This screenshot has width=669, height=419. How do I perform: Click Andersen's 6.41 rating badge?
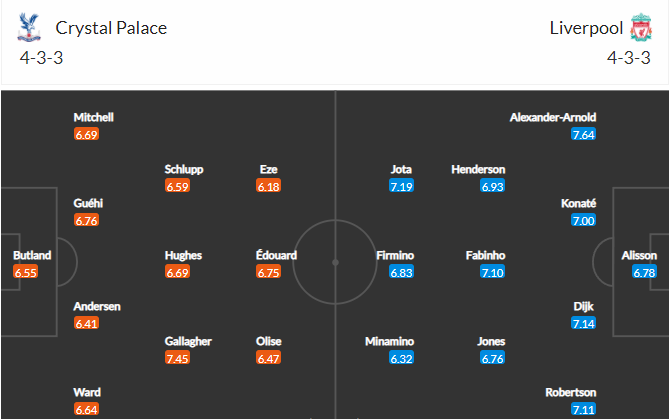click(x=88, y=323)
